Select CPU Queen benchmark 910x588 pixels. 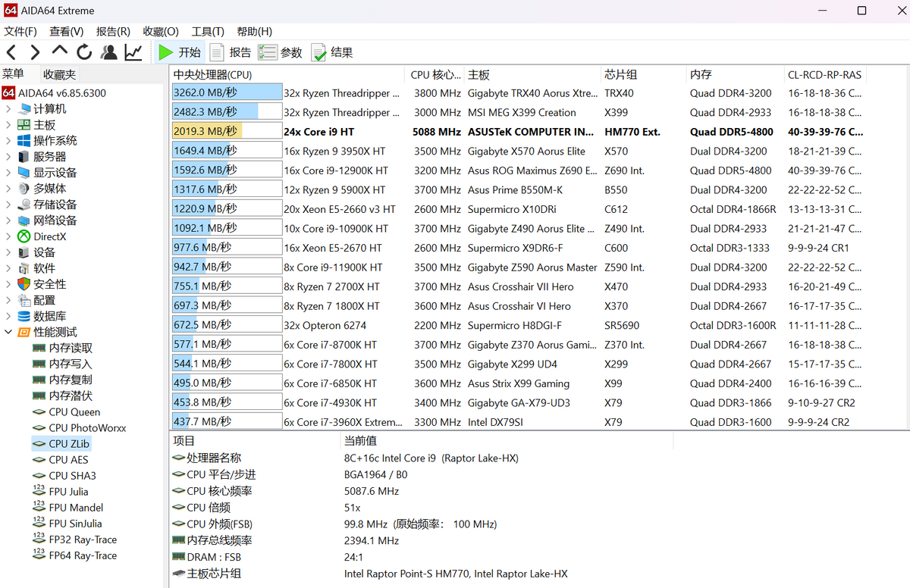pyautogui.click(x=66, y=412)
